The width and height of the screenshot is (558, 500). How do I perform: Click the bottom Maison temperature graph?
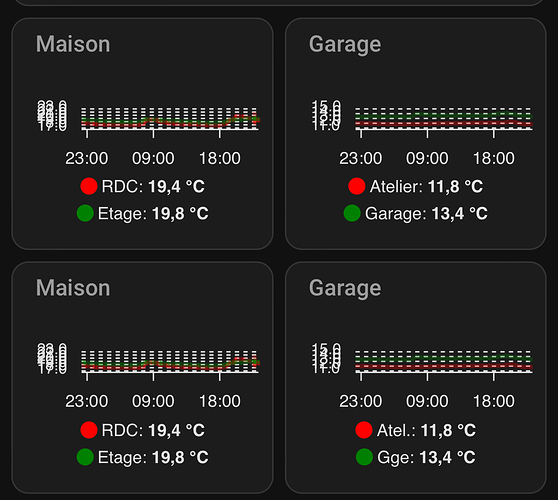click(149, 376)
